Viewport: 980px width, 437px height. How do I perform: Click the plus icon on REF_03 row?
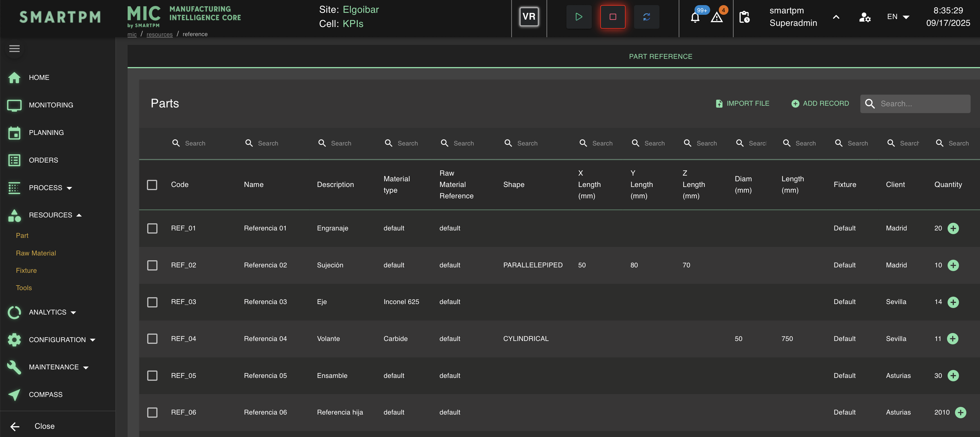(x=953, y=302)
